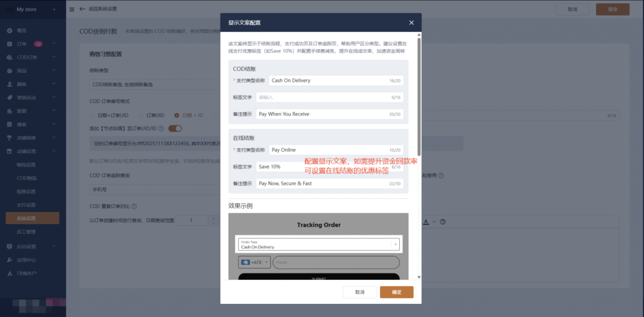Expand the +672 country code selector
The width and height of the screenshot is (644, 317).
(254, 262)
